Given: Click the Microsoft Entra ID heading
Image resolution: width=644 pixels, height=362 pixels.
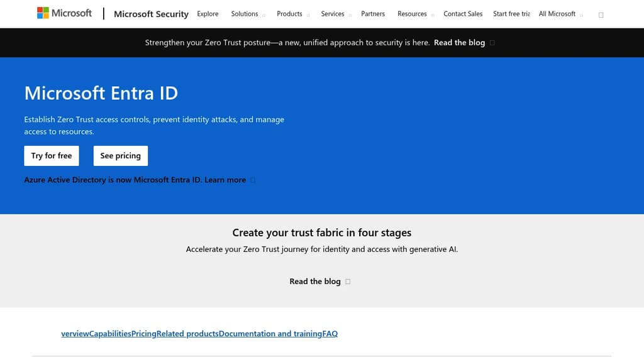Looking at the screenshot, I should click(101, 93).
